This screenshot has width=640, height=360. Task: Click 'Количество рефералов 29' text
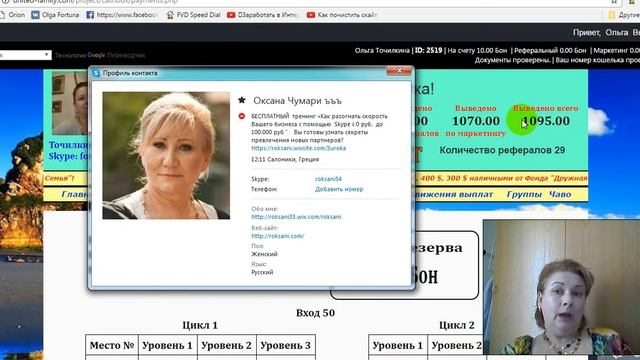tap(502, 150)
